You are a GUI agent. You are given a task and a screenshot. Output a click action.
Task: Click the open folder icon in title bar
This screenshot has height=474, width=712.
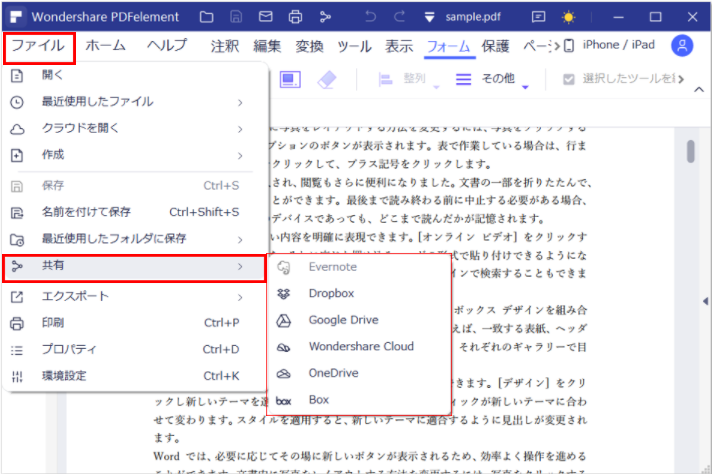pyautogui.click(x=207, y=17)
